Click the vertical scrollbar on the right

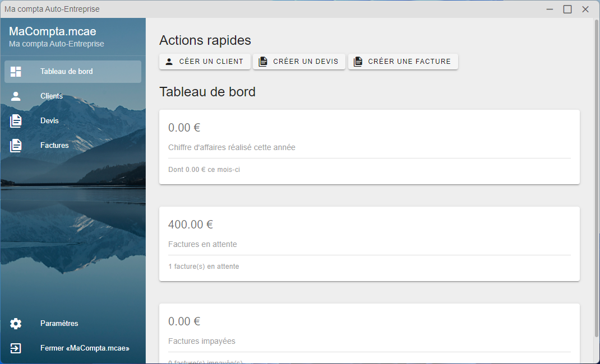point(597,179)
